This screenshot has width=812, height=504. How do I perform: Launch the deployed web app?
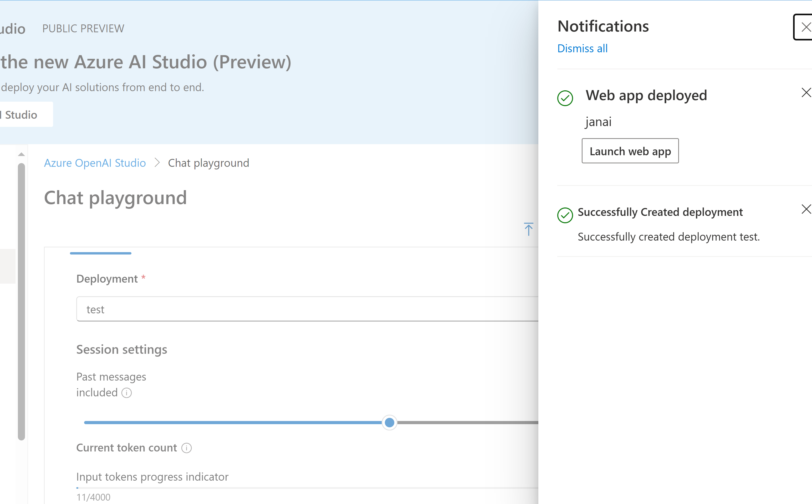tap(630, 151)
